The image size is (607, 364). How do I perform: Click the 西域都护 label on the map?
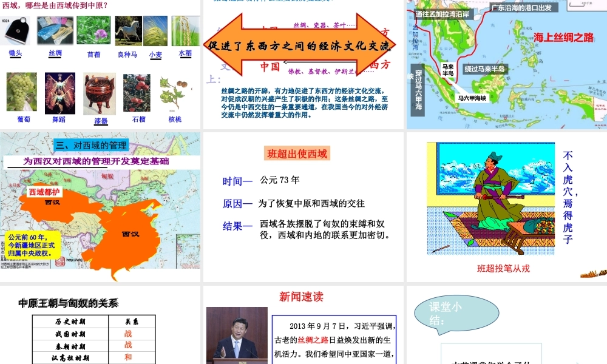click(x=45, y=192)
